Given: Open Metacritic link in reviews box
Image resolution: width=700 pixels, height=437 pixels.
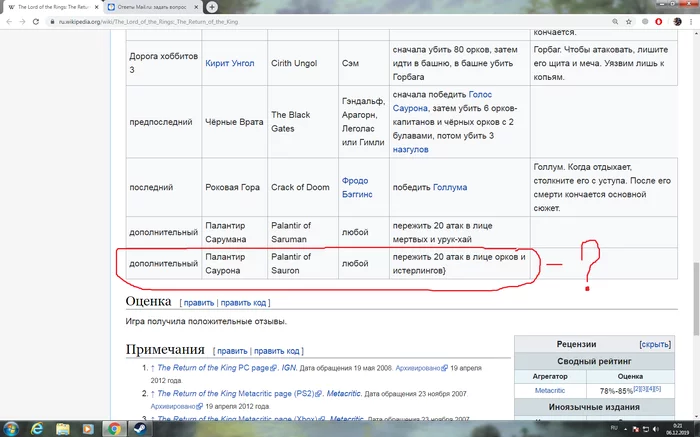Looking at the screenshot, I should click(550, 390).
